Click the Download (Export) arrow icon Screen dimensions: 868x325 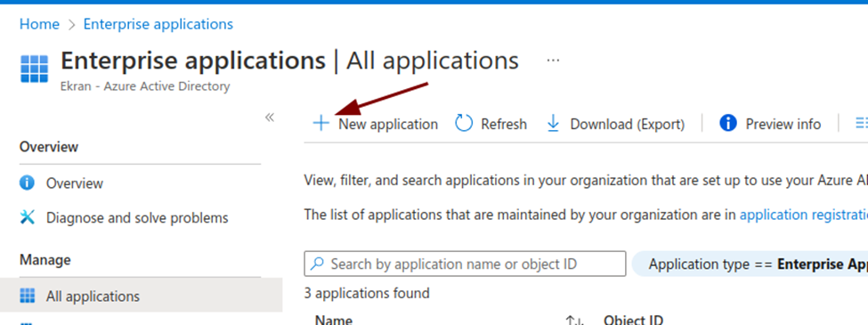(553, 124)
